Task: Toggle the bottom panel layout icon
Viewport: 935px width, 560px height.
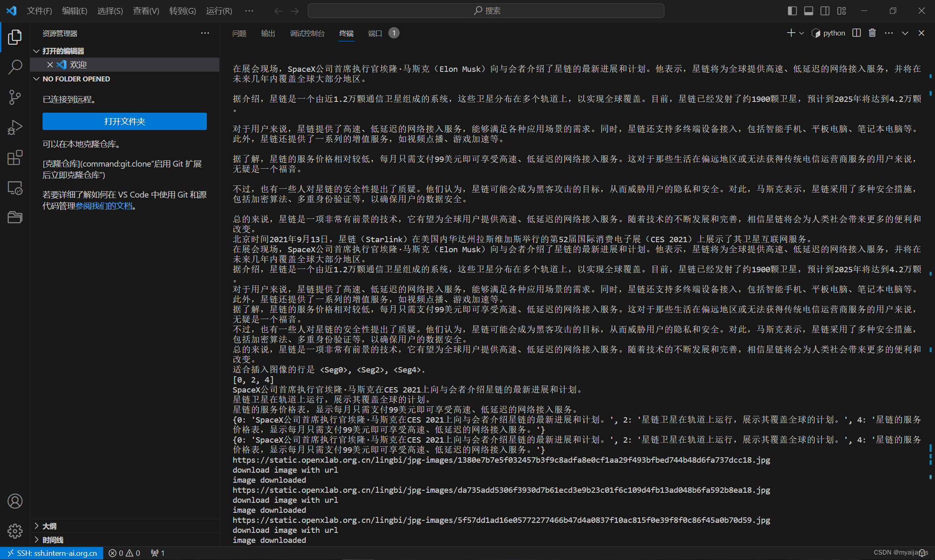Action: click(x=808, y=11)
